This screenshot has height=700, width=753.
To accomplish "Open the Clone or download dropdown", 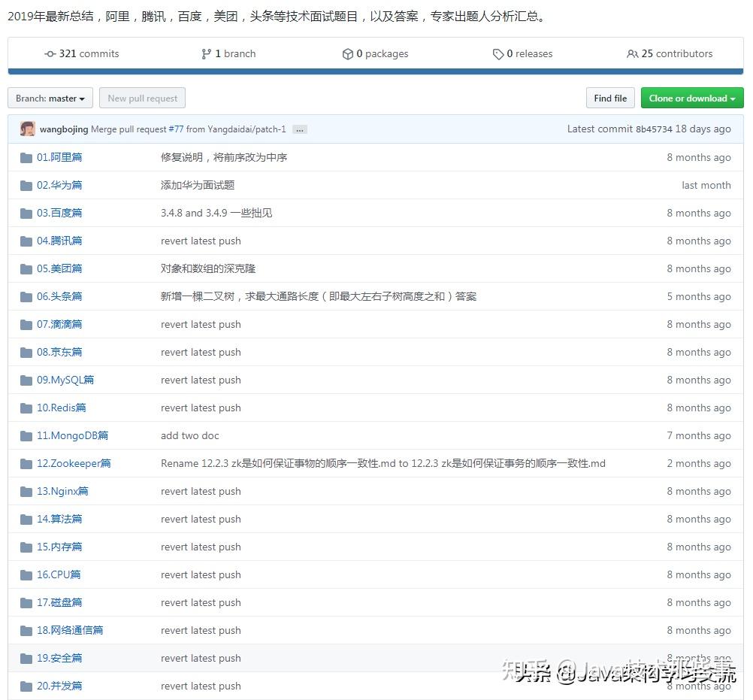I will coord(691,98).
